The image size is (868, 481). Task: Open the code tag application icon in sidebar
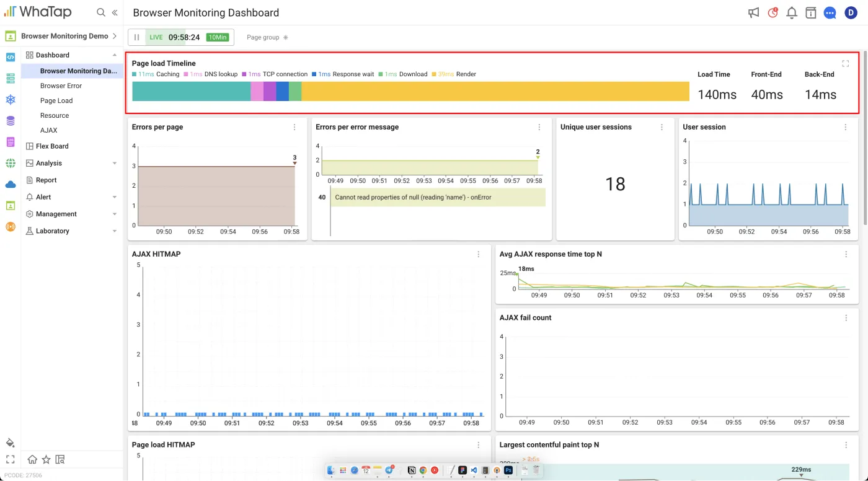(x=10, y=57)
